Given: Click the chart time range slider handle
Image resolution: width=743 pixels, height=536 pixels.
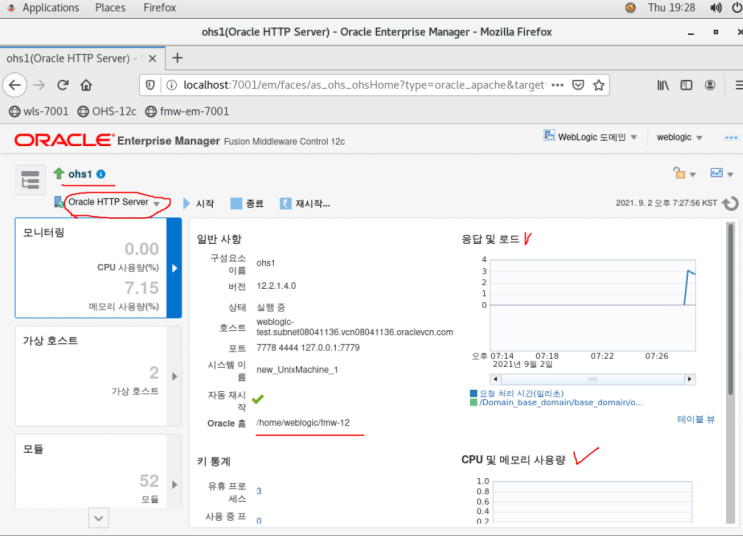Looking at the screenshot, I should (x=592, y=379).
